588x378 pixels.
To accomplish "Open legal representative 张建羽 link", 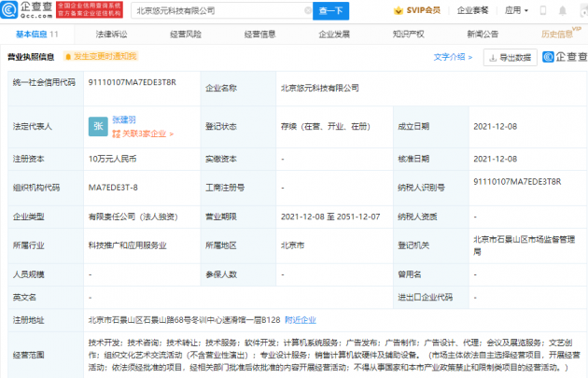I will 124,119.
